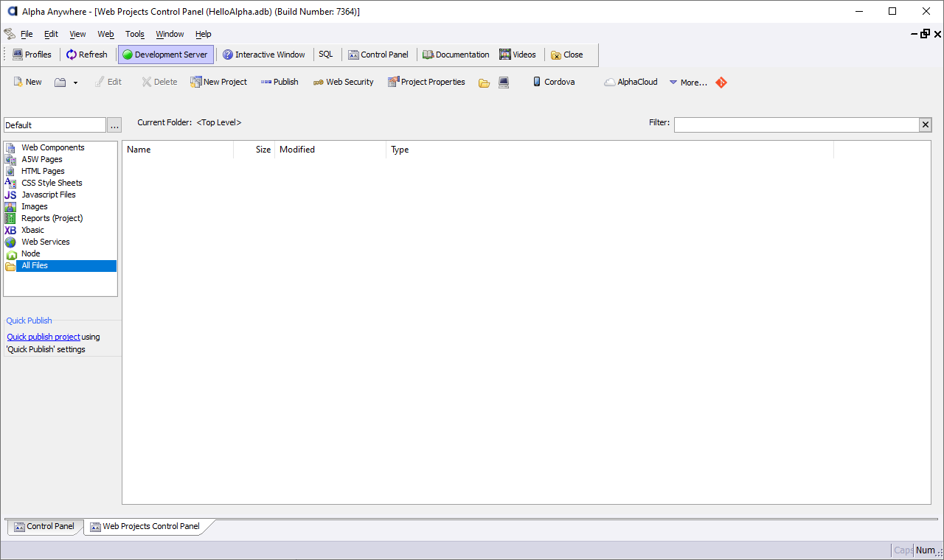Create a New file
The height and width of the screenshot is (560, 944).
pyautogui.click(x=28, y=82)
